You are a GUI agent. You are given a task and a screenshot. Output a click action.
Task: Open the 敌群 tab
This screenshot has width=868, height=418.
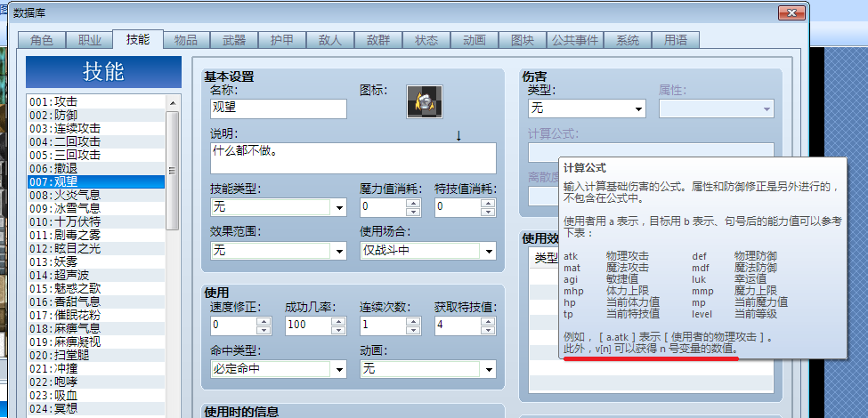[x=378, y=40]
